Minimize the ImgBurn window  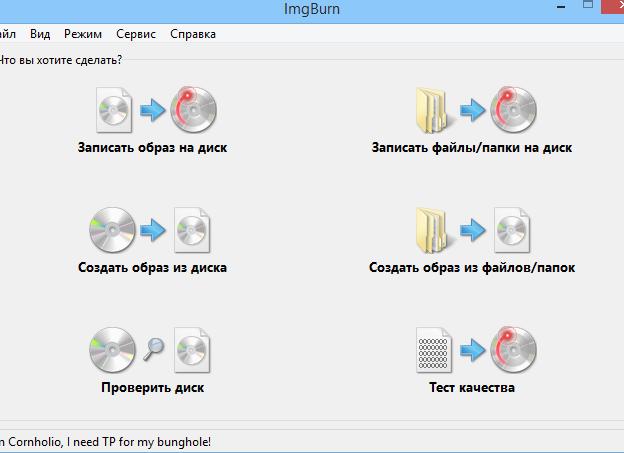(561, 7)
